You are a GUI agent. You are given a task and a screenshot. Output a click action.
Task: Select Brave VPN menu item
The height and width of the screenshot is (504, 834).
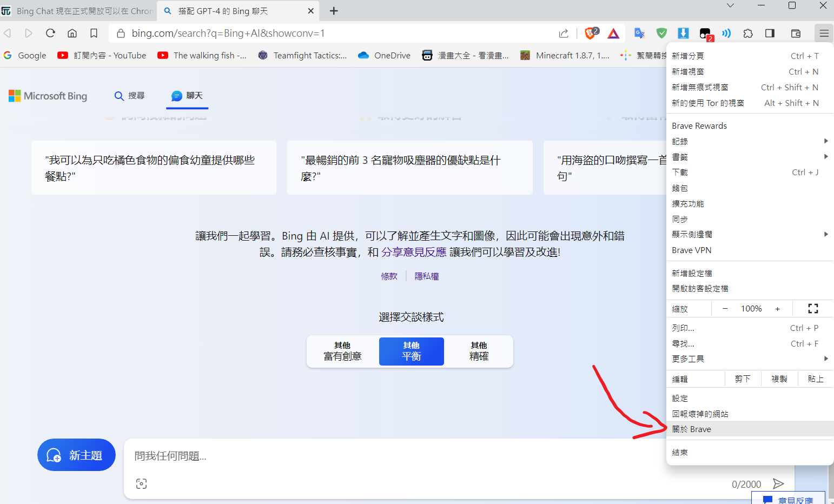click(x=750, y=250)
